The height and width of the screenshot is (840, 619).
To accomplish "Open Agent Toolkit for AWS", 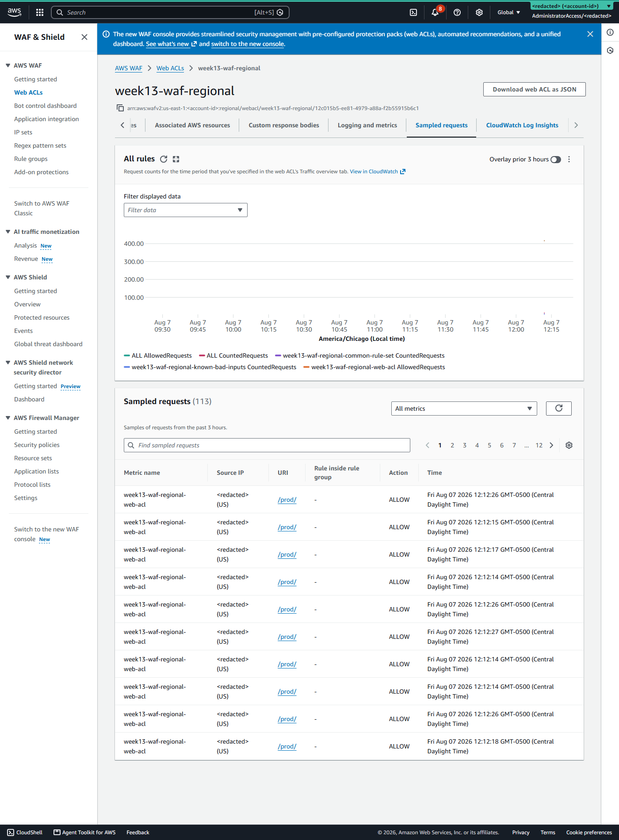I will (85, 832).
